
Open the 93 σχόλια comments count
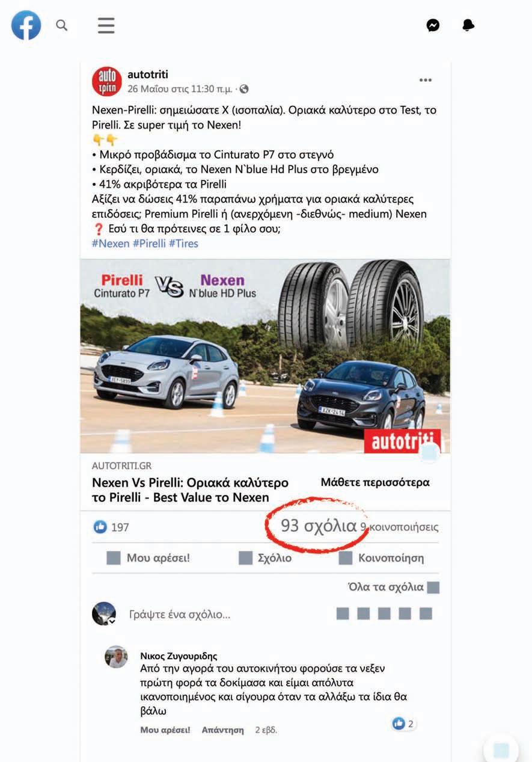coord(319,526)
